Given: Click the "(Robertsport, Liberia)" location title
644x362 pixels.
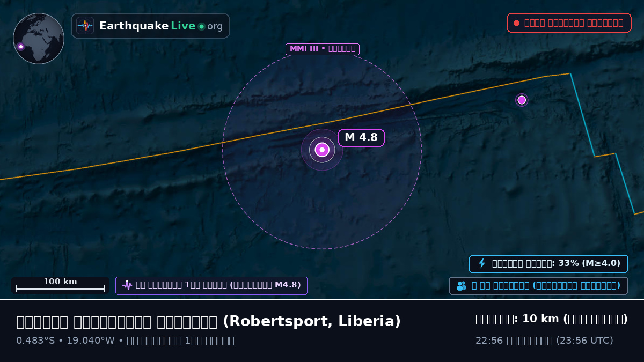Looking at the screenshot, I should (312, 321).
